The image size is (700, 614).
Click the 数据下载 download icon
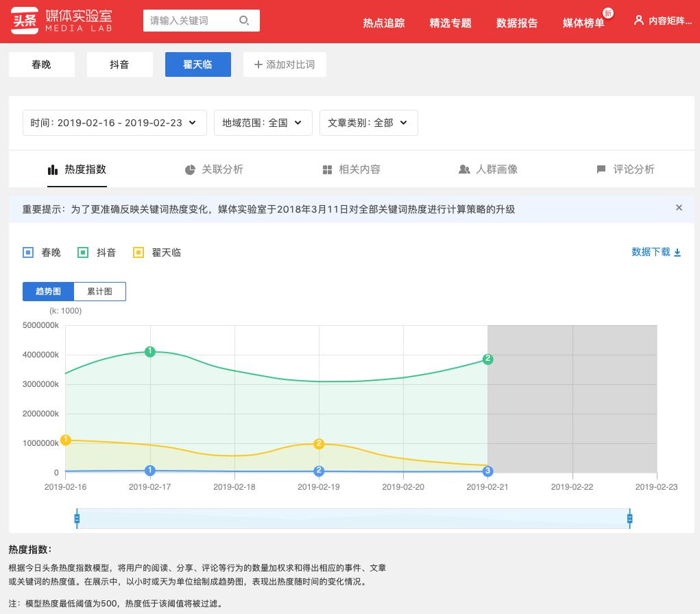(677, 252)
